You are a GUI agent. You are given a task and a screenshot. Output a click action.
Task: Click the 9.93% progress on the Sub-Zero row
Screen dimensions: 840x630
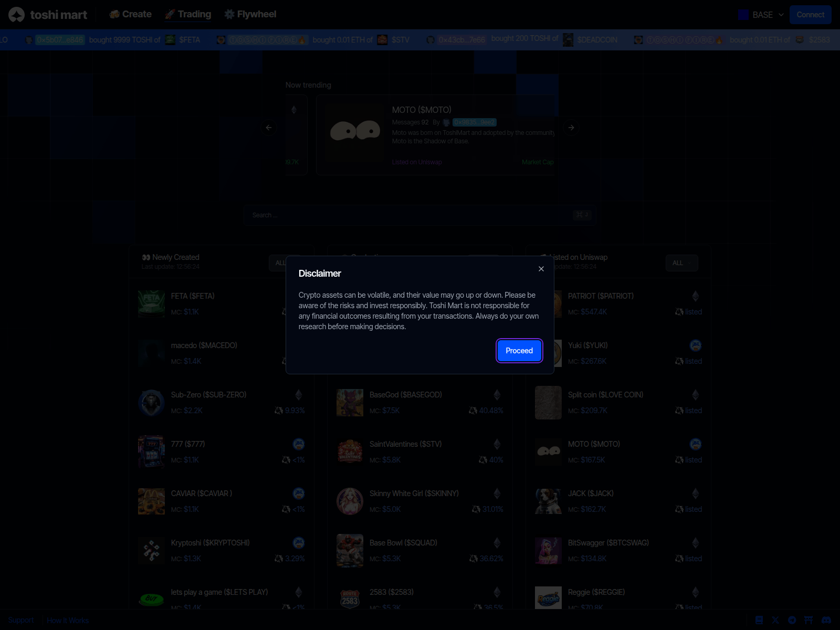295,411
